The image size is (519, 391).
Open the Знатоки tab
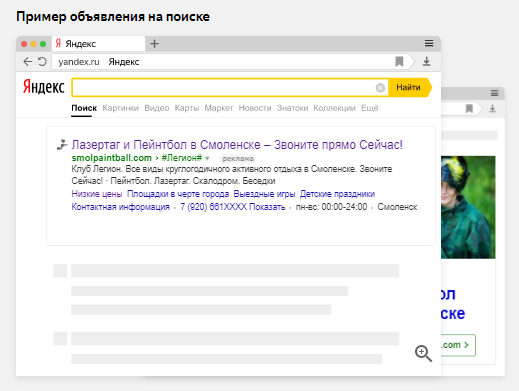292,108
